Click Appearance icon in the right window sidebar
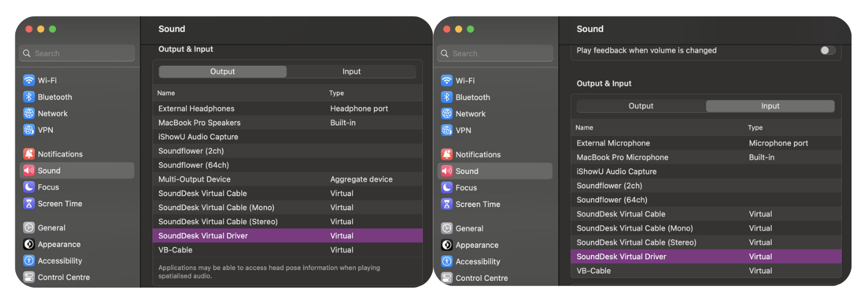Viewport: 868px width, 298px height. [x=447, y=245]
